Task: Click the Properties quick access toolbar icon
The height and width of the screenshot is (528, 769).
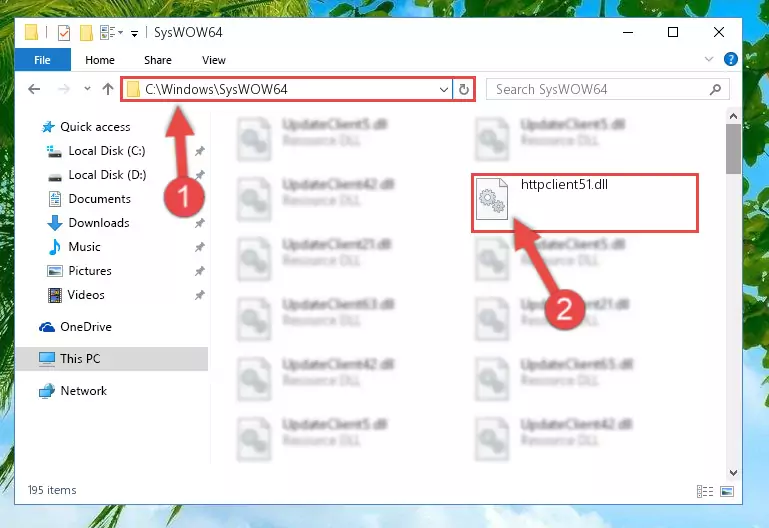Action: tap(64, 33)
